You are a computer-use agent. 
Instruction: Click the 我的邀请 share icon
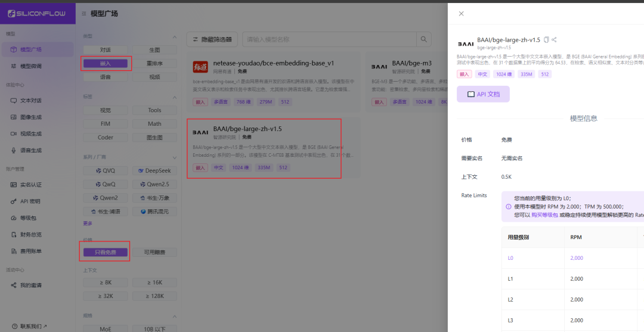tap(14, 286)
